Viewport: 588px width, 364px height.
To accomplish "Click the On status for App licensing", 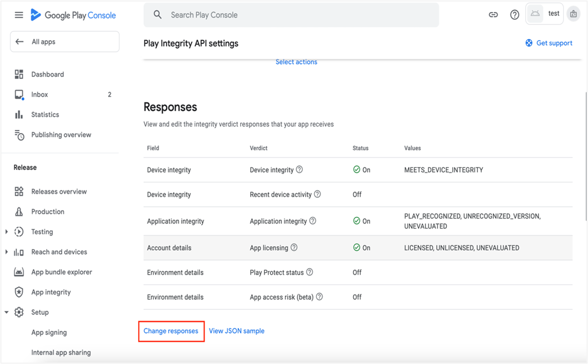I will (x=361, y=248).
